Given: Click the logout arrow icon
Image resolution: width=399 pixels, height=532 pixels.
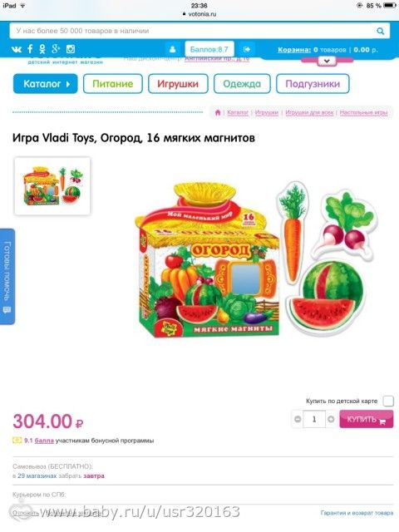Looking at the screenshot, I should 247,49.
